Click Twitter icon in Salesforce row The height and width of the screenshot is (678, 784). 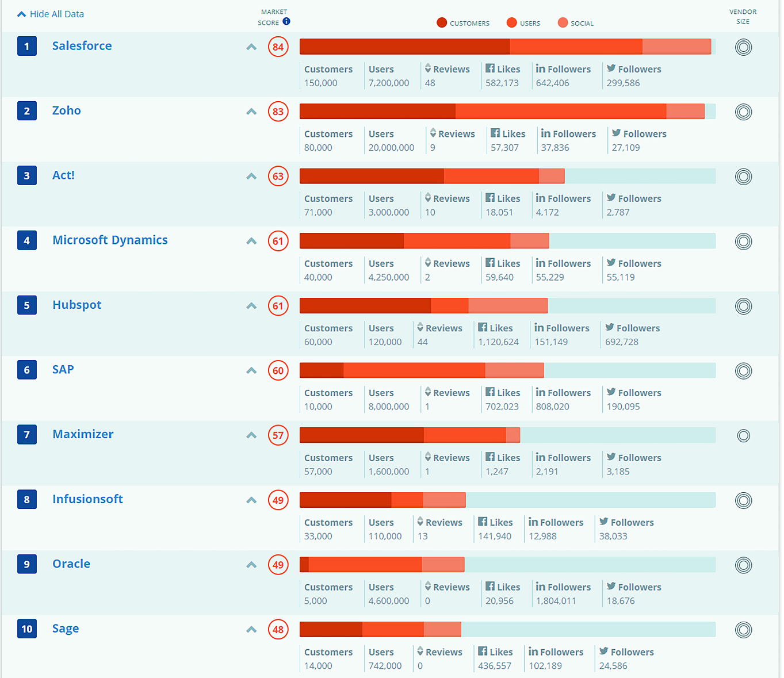coord(611,68)
